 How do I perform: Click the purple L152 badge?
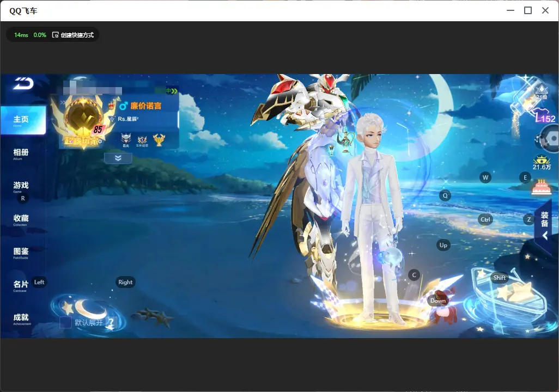545,117
